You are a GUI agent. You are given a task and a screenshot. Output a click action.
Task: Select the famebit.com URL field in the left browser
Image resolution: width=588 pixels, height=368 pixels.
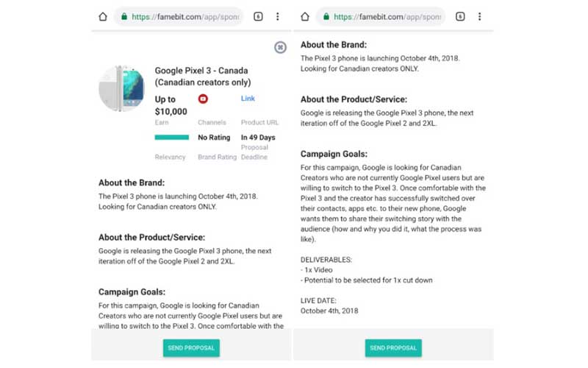coord(187,17)
